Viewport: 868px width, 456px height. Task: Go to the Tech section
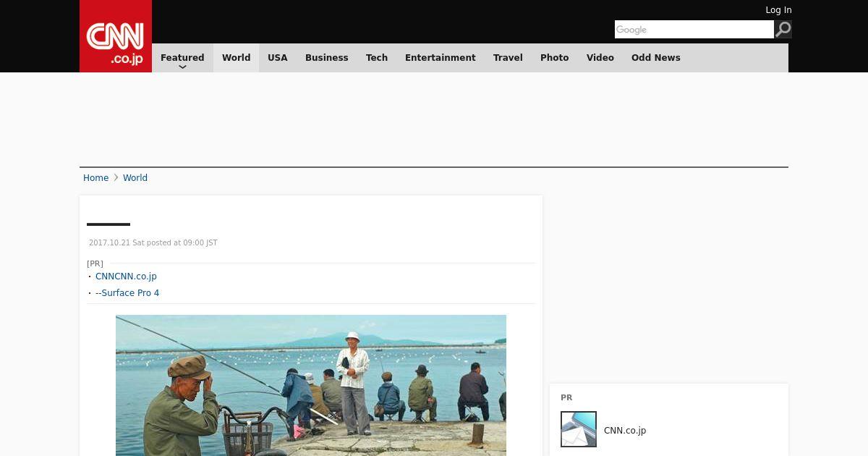tap(377, 58)
